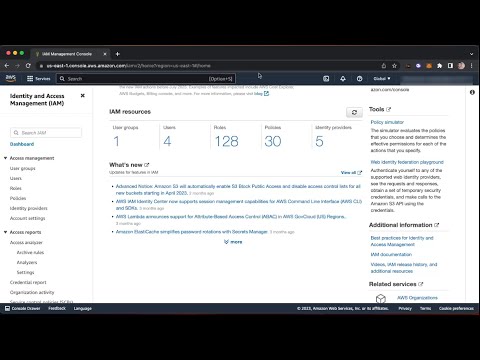
Task: Open the help question mark icon
Action: coord(359,79)
